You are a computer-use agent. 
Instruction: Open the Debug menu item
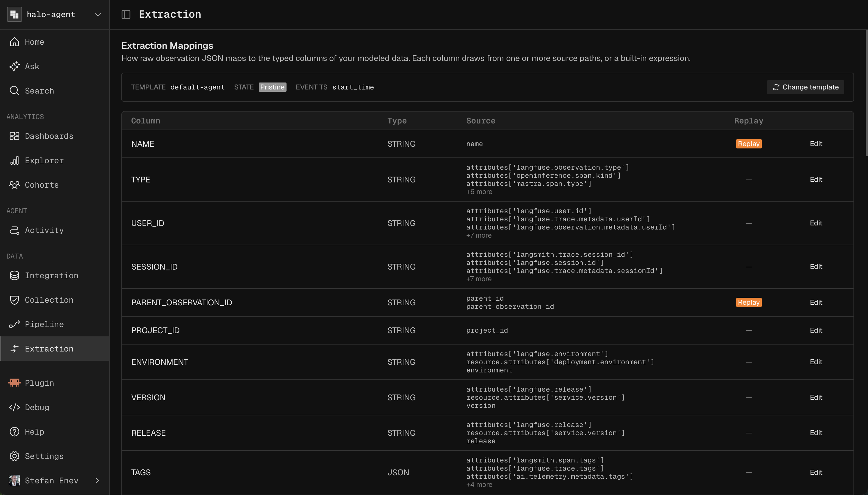[x=55, y=407]
